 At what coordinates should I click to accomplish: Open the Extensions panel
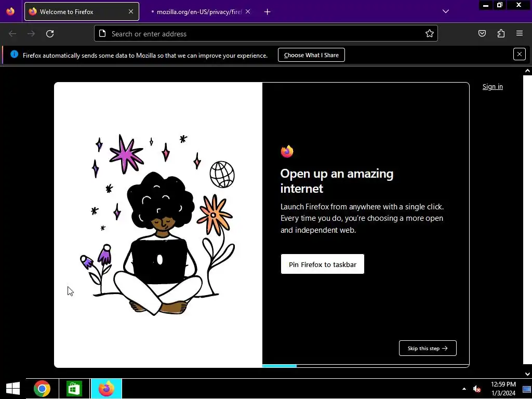tap(501, 33)
